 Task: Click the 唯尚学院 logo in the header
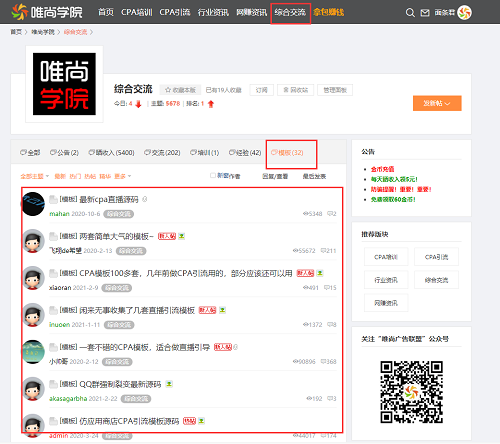pos(47,12)
